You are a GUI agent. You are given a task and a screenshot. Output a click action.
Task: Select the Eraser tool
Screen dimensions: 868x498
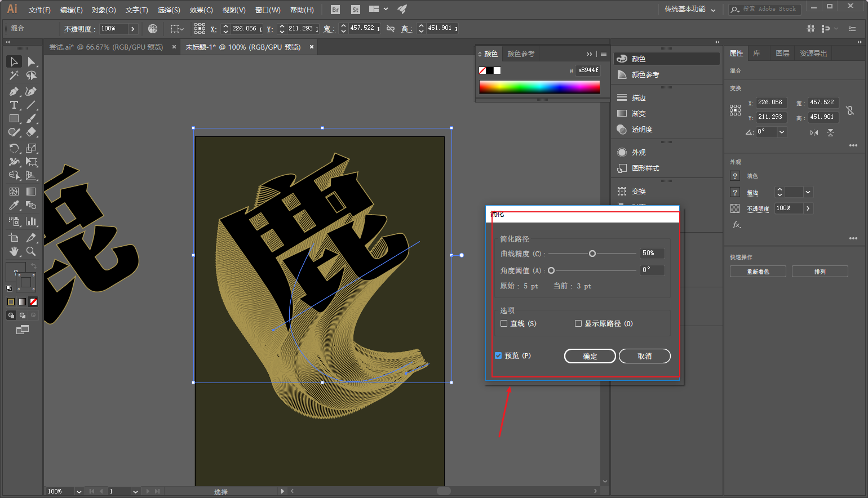coord(31,132)
